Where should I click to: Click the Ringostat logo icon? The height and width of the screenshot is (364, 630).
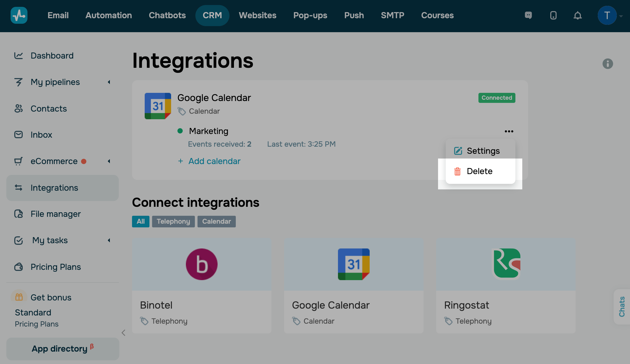tap(506, 264)
